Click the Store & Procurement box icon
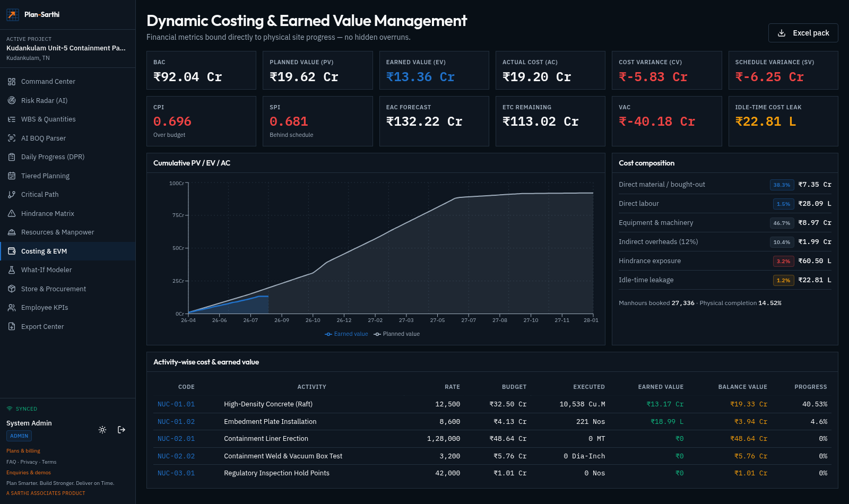 pos(12,289)
